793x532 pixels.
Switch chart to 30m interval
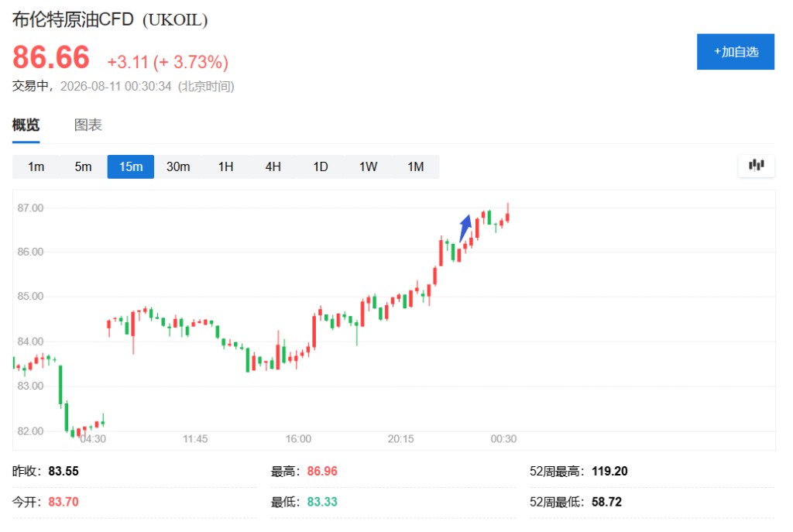(178, 166)
